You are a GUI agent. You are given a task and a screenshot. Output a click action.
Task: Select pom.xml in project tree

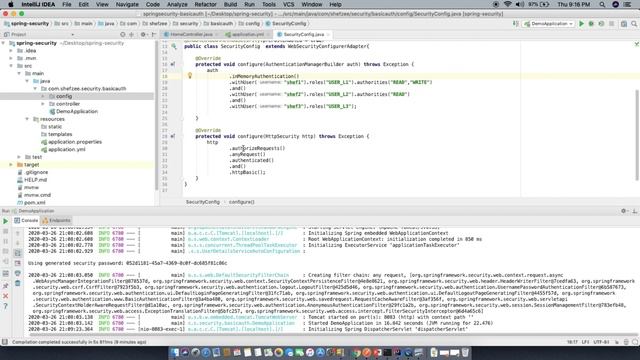[35, 202]
